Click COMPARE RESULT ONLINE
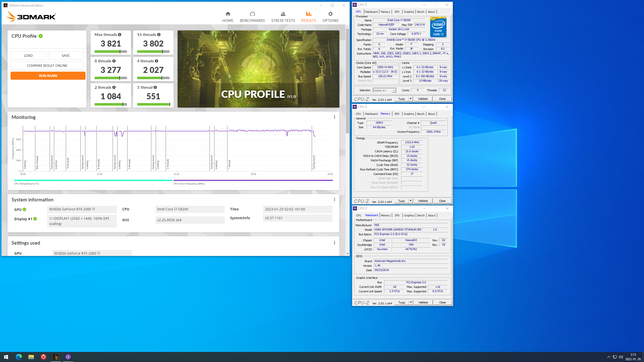This screenshot has height=362, width=644. click(x=47, y=66)
